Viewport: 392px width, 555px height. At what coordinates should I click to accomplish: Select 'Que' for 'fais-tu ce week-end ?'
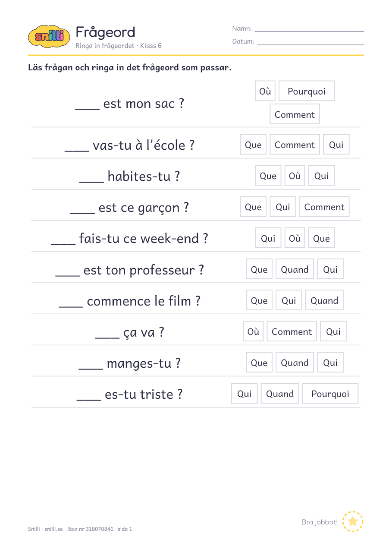[x=321, y=238]
